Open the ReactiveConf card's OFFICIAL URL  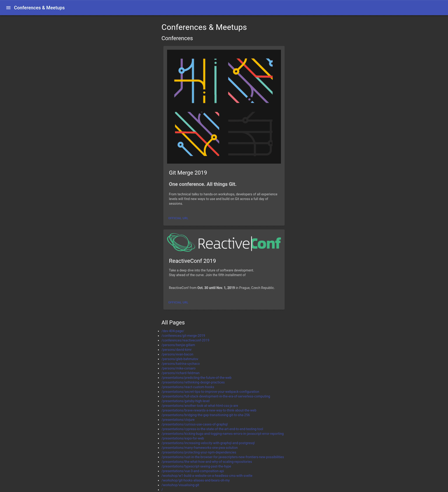point(178,302)
